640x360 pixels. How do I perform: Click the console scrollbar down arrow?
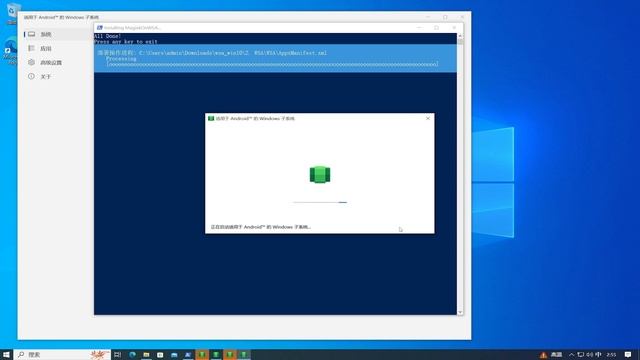460,312
